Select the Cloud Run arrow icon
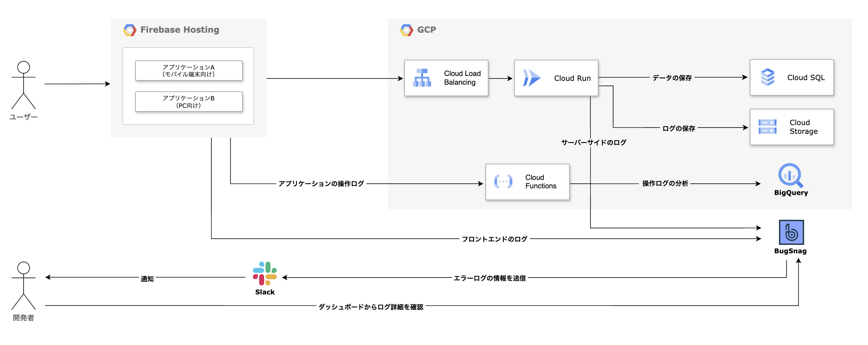Viewport: 868px width, 345px height. 531,78
